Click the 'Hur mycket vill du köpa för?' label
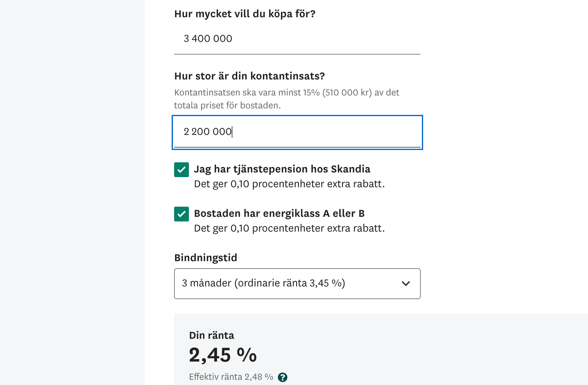The width and height of the screenshot is (588, 385). pos(245,14)
